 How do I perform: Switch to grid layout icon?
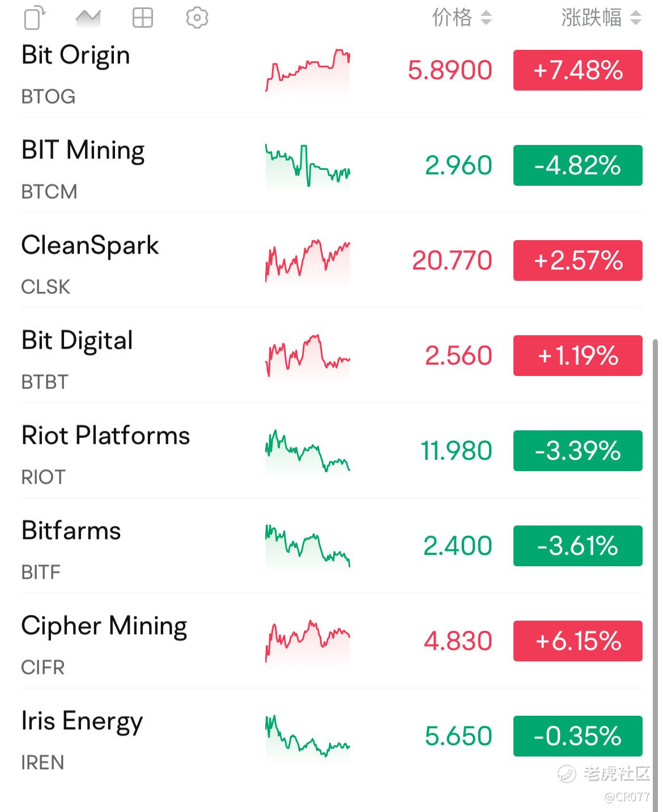pos(142,18)
